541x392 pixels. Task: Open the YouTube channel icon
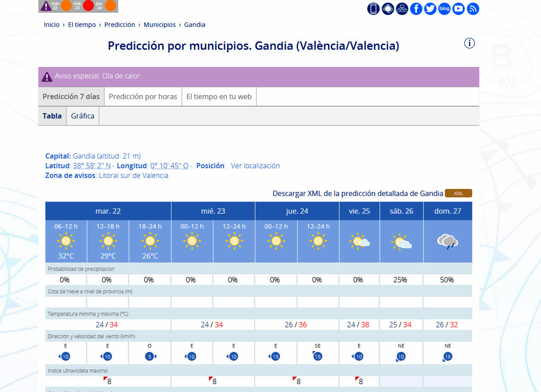(x=459, y=9)
